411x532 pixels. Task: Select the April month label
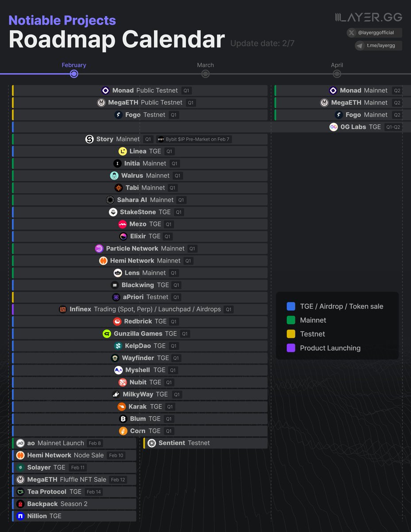click(337, 65)
